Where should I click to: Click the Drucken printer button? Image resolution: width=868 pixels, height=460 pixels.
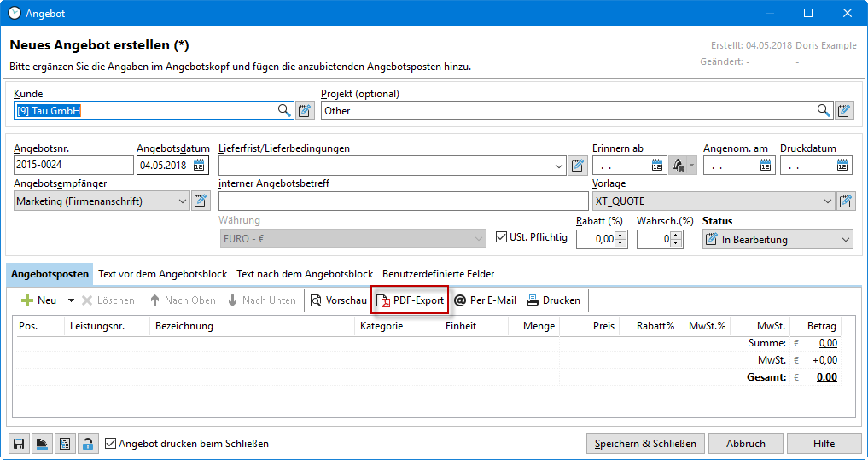pyautogui.click(x=553, y=300)
